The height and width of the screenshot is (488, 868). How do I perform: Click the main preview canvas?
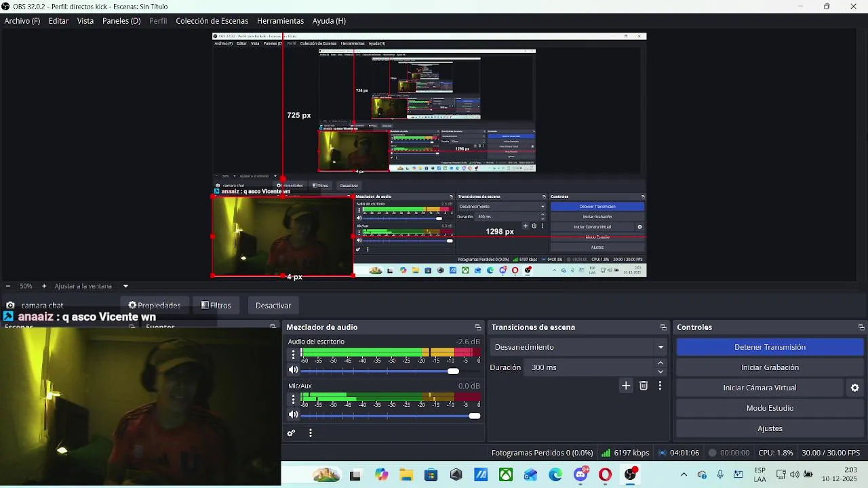[429, 155]
